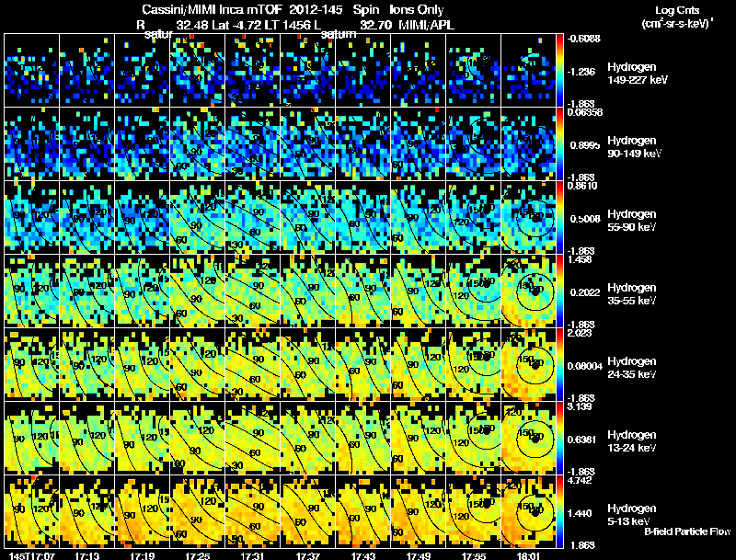Click the Ions Only text in the title
The height and width of the screenshot is (560, 736).
tap(417, 9)
